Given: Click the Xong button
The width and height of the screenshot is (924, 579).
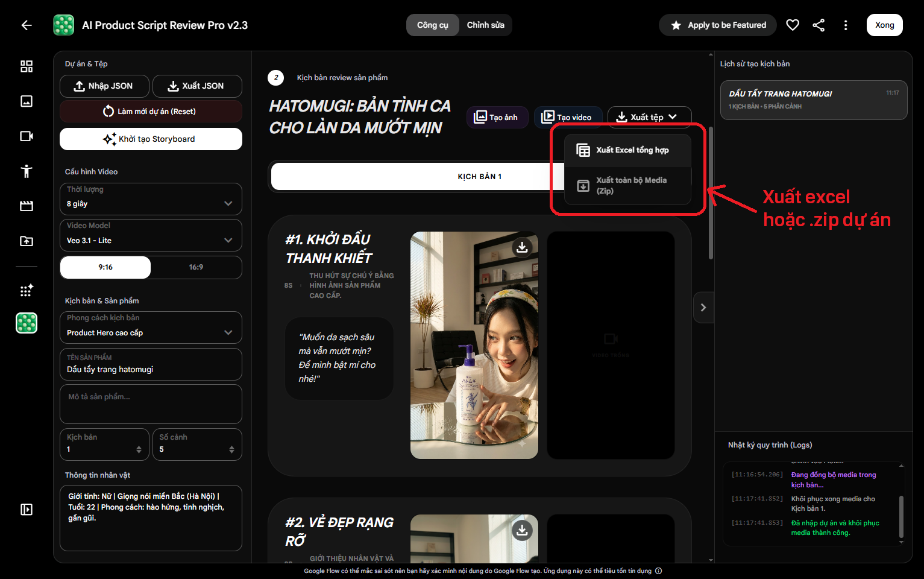Looking at the screenshot, I should (884, 25).
